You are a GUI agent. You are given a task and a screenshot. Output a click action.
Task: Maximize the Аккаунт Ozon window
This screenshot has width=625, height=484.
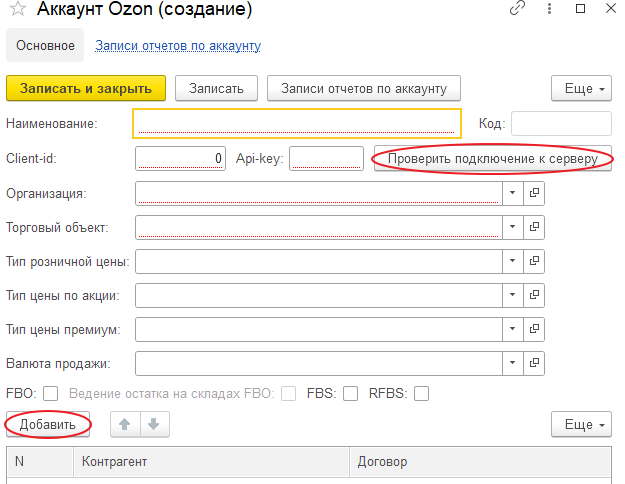pyautogui.click(x=580, y=8)
